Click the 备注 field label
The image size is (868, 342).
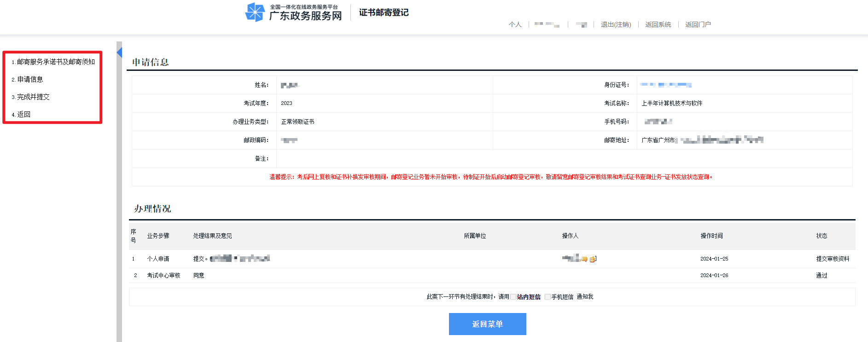click(x=262, y=158)
